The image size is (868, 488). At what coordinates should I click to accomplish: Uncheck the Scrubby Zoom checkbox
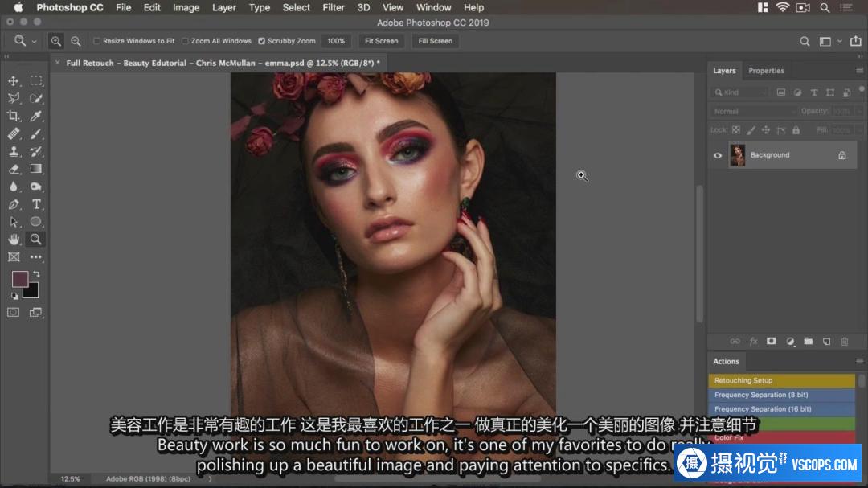[x=262, y=41]
